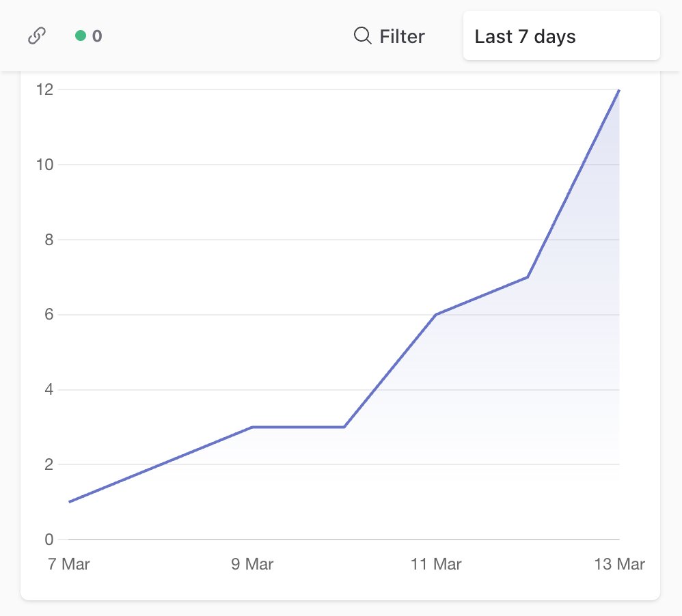The image size is (682, 616).
Task: Click the 13 Mar axis label
Action: [x=619, y=564]
